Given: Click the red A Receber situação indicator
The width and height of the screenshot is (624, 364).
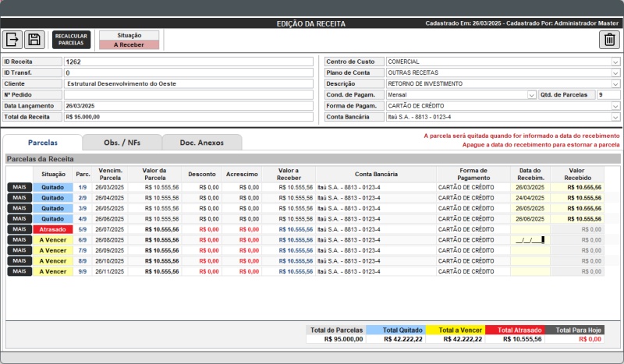Looking at the screenshot, I should (x=129, y=44).
